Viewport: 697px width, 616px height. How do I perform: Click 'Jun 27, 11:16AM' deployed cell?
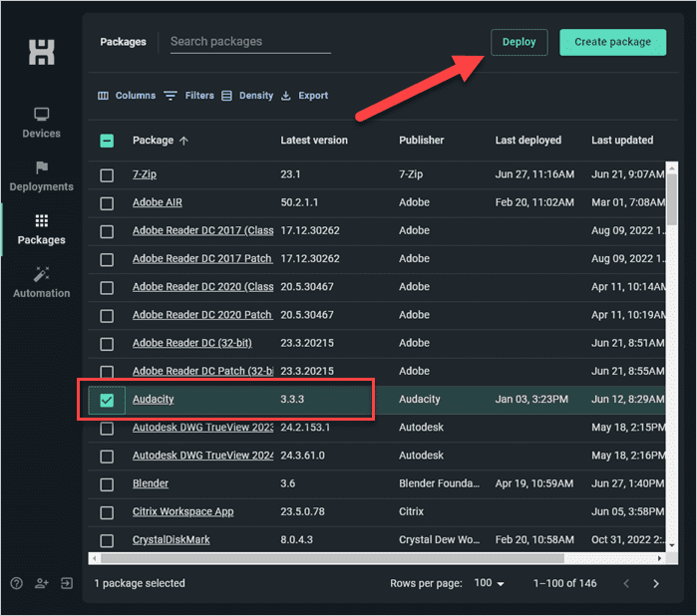pos(534,174)
